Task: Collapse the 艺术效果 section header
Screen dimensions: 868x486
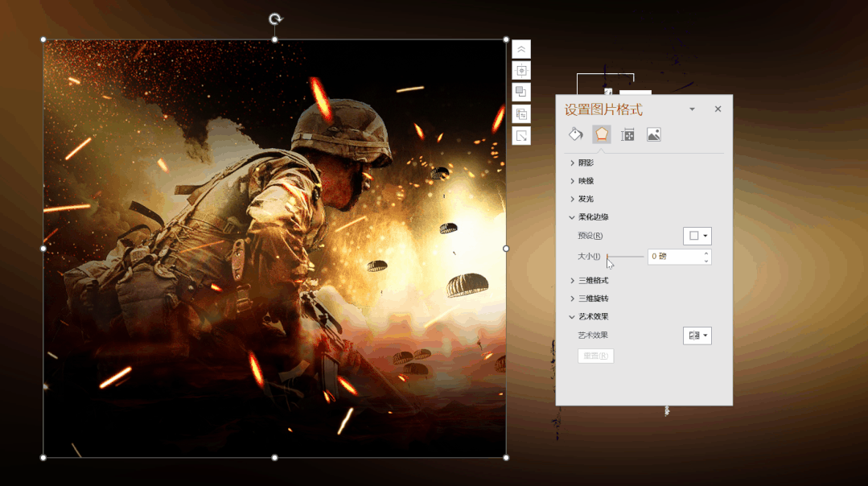Action: (589, 316)
